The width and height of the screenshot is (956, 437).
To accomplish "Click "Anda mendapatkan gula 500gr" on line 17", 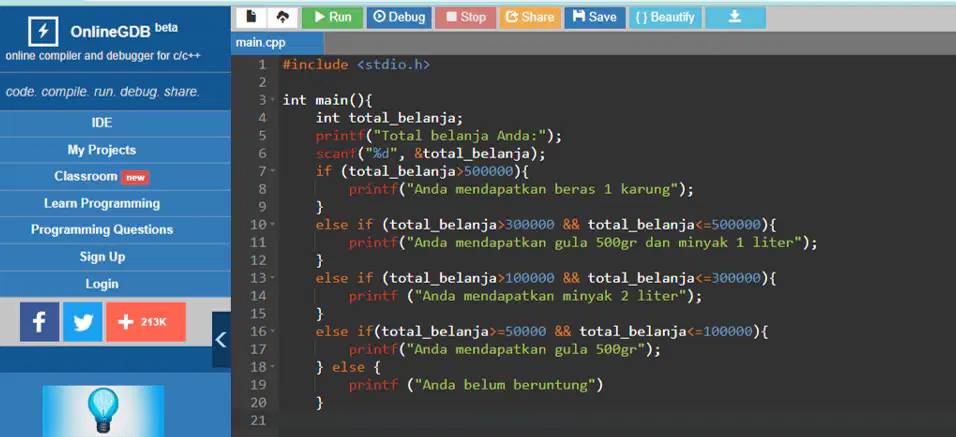I will click(529, 350).
